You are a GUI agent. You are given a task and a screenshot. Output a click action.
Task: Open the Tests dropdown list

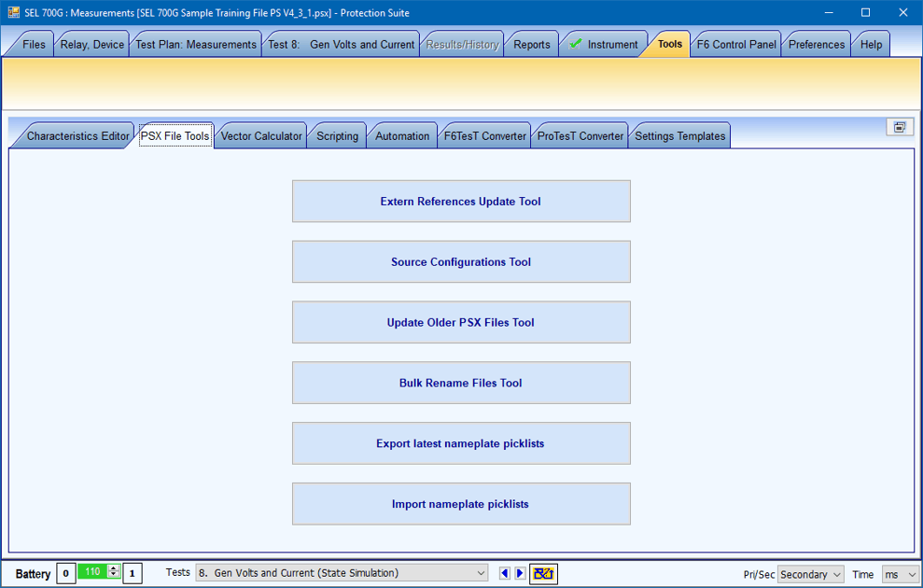[x=342, y=573]
